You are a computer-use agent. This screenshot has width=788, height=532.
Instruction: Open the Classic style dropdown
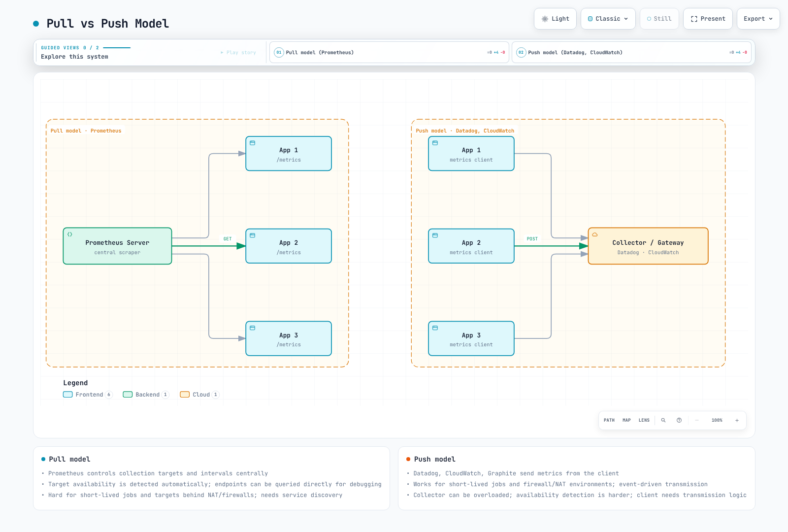(x=608, y=19)
